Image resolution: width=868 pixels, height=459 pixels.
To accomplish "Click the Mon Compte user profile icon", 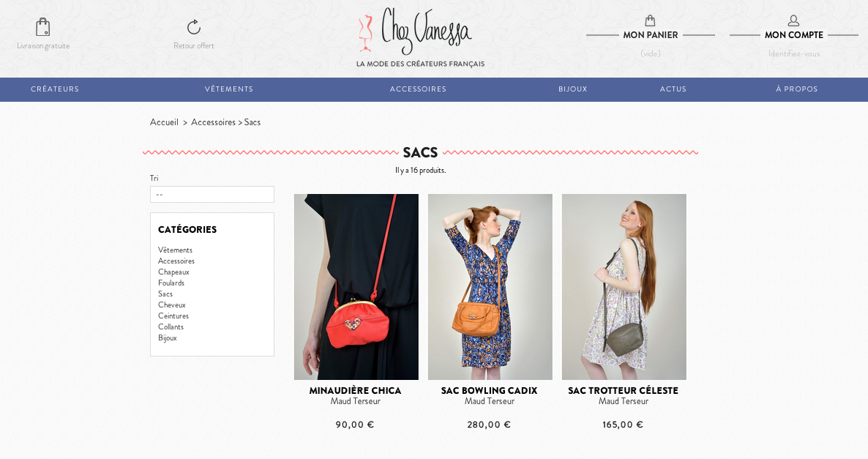I will (x=793, y=20).
